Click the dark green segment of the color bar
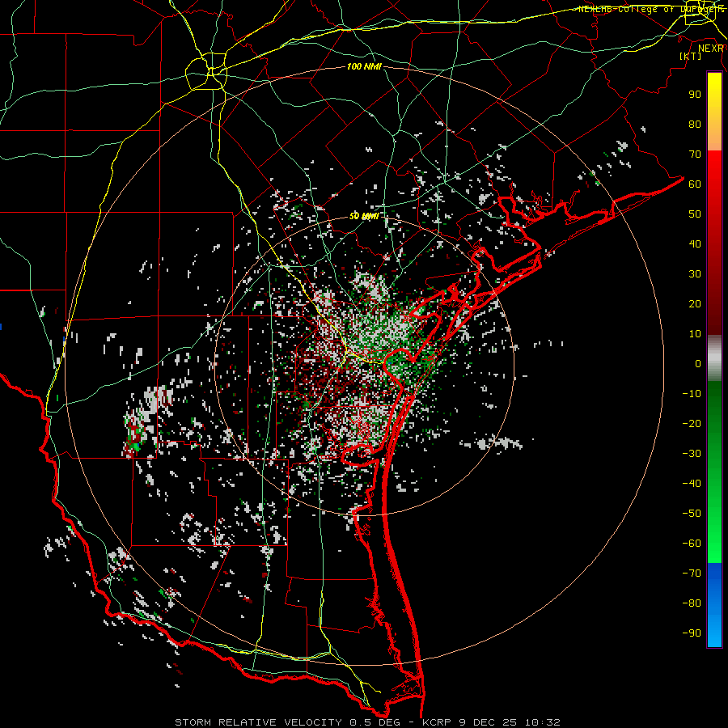 point(714,404)
